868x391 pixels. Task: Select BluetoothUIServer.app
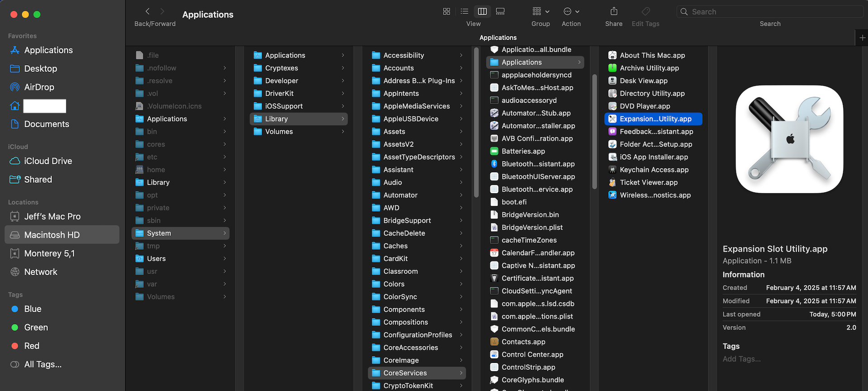535,176
